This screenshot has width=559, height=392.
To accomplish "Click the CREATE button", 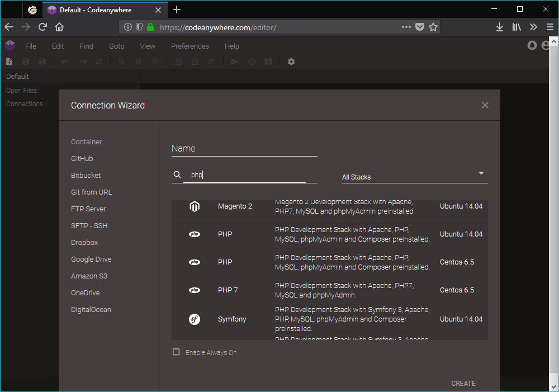I will coord(463,383).
